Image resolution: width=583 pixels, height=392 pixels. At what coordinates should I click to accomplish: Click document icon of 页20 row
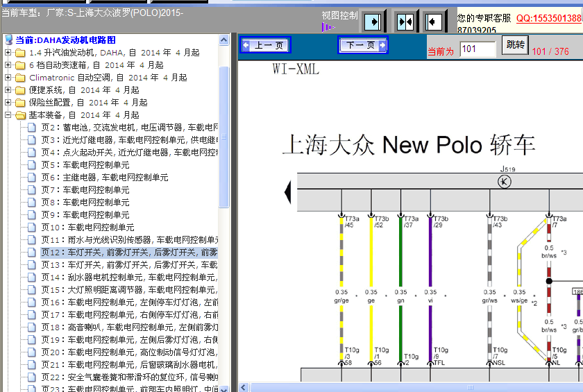[32, 352]
